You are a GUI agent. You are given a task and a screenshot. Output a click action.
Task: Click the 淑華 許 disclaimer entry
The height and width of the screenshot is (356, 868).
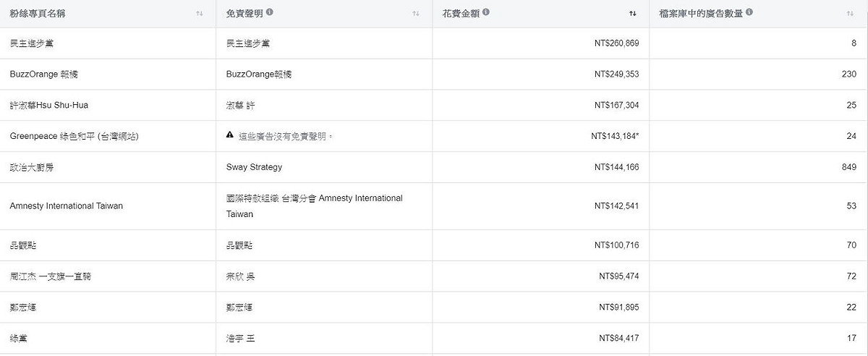coord(240,106)
